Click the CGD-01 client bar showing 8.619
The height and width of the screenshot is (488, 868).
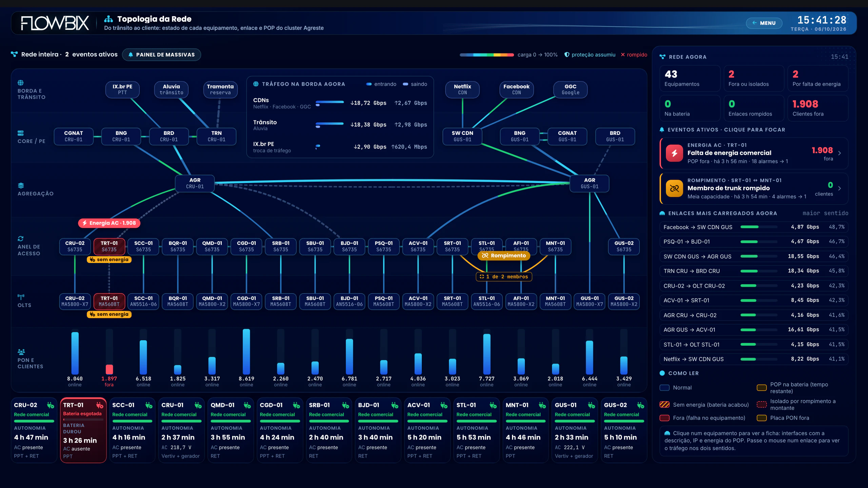click(x=246, y=351)
